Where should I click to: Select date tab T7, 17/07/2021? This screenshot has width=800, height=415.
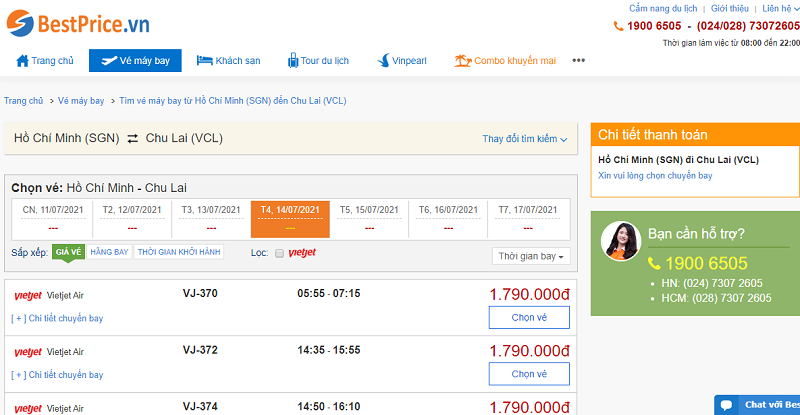pyautogui.click(x=528, y=219)
